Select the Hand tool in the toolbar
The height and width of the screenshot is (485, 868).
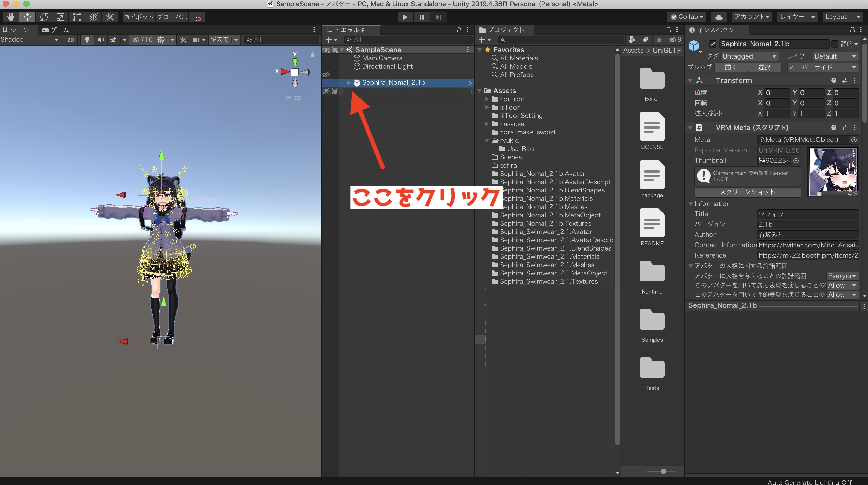(10, 17)
